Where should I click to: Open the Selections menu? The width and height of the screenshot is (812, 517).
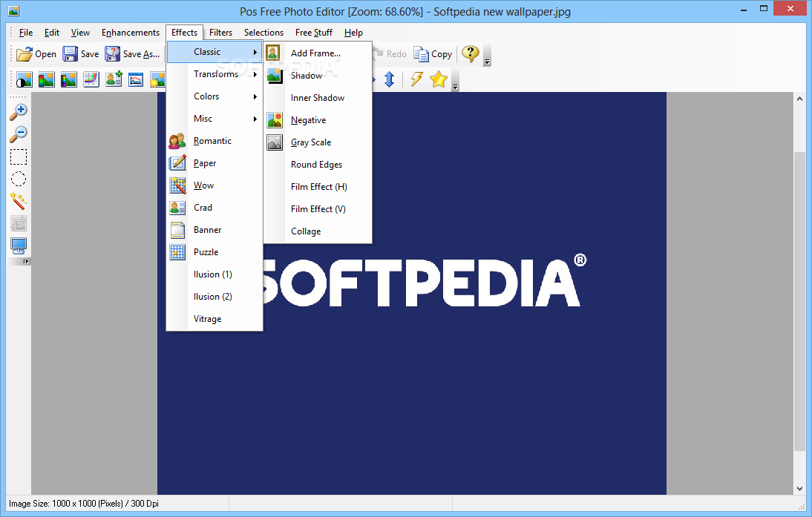(263, 33)
